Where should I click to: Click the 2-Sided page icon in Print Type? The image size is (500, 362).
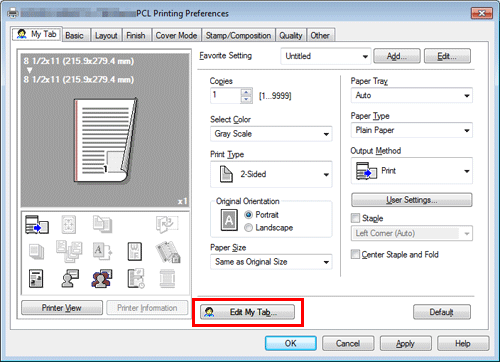click(x=226, y=174)
